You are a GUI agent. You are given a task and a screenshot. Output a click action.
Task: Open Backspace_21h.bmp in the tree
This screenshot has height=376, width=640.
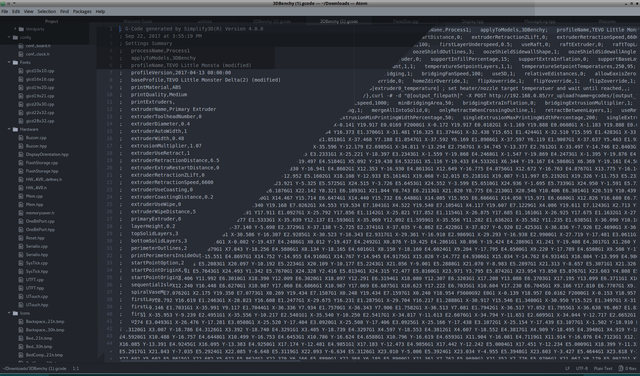coord(45,322)
